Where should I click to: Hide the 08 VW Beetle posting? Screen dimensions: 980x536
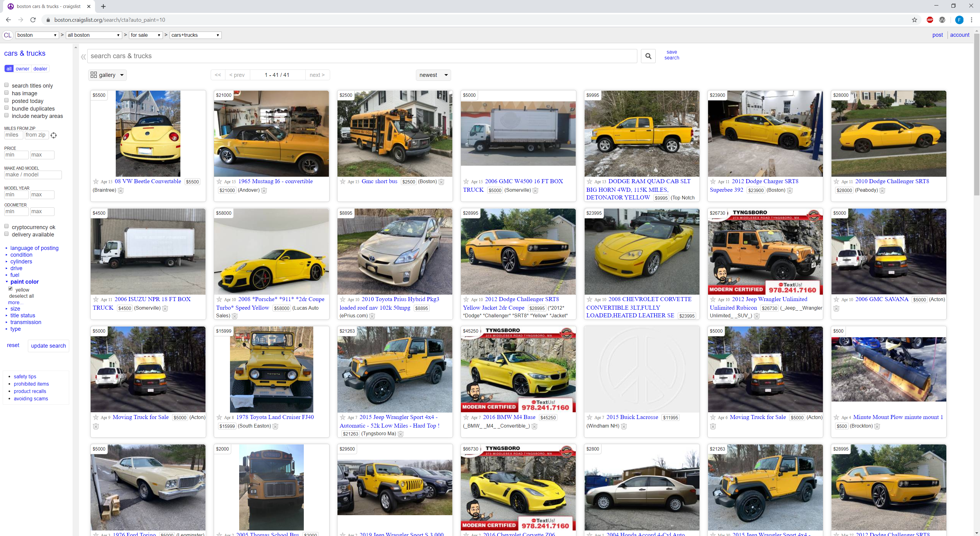(121, 190)
